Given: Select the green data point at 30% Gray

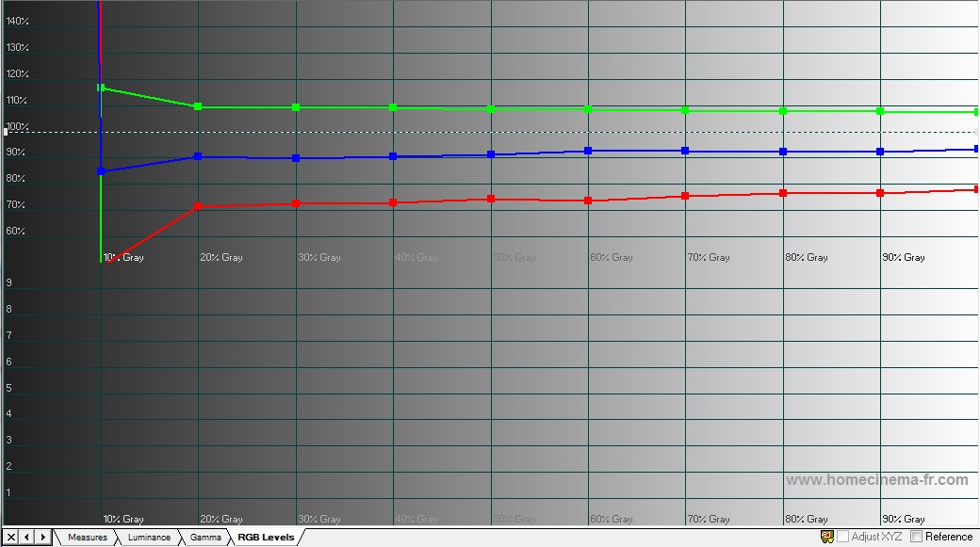Looking at the screenshot, I should coord(296,107).
